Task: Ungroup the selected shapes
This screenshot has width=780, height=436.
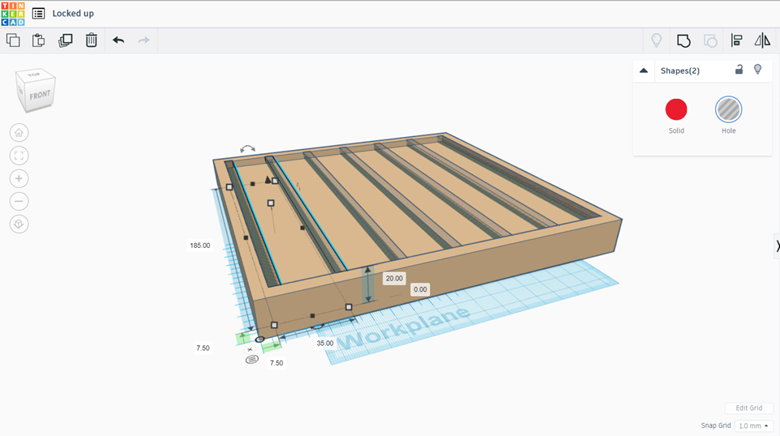Action: pyautogui.click(x=710, y=40)
